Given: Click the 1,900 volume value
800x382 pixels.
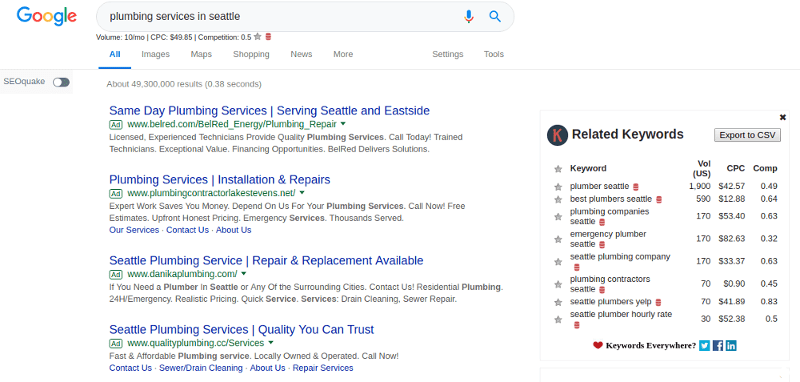Looking at the screenshot, I should 699,187.
